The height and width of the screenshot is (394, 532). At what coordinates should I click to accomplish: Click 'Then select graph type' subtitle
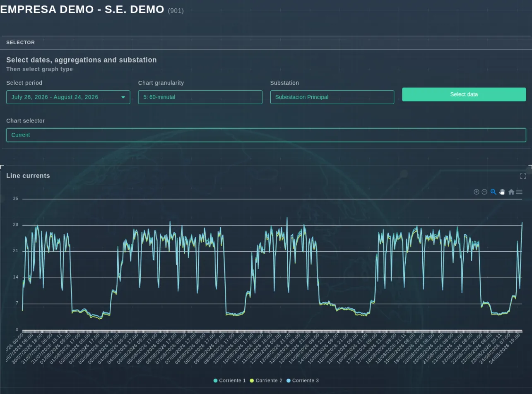(x=40, y=69)
